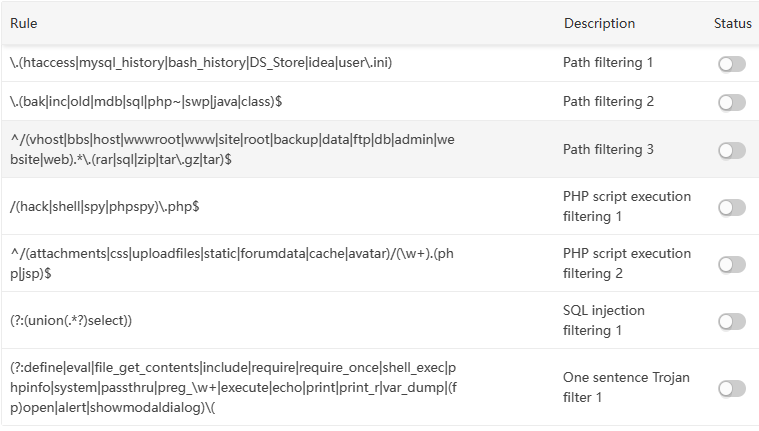The width and height of the screenshot is (759, 431).
Task: Toggle PHP script execution filtering 2 status
Action: pyautogui.click(x=731, y=264)
